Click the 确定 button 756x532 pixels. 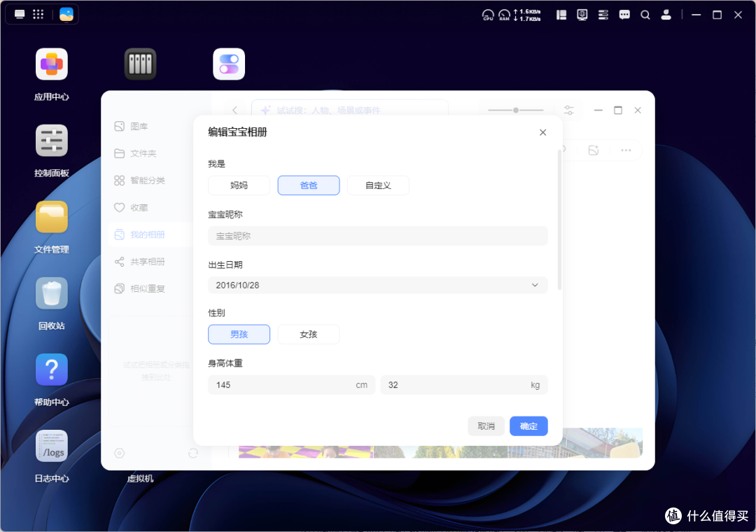click(528, 426)
